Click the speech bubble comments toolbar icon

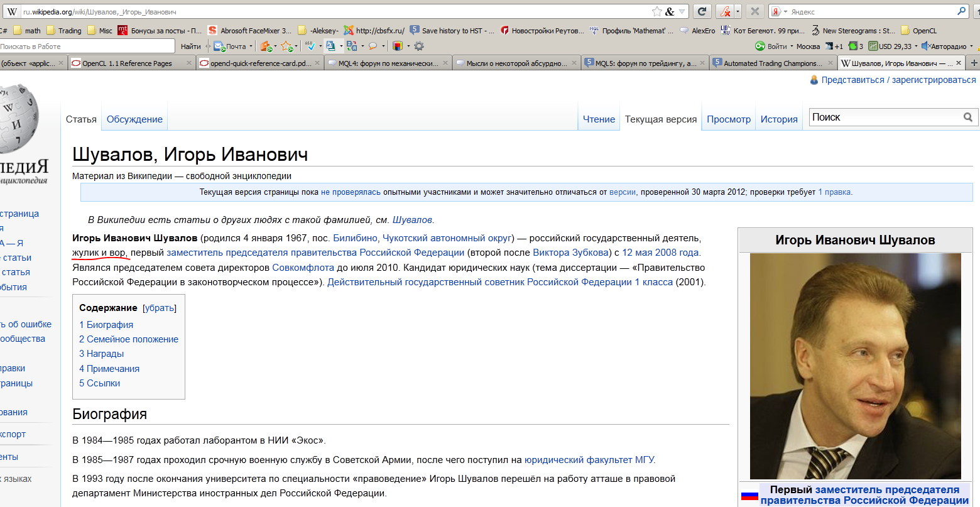click(x=373, y=46)
